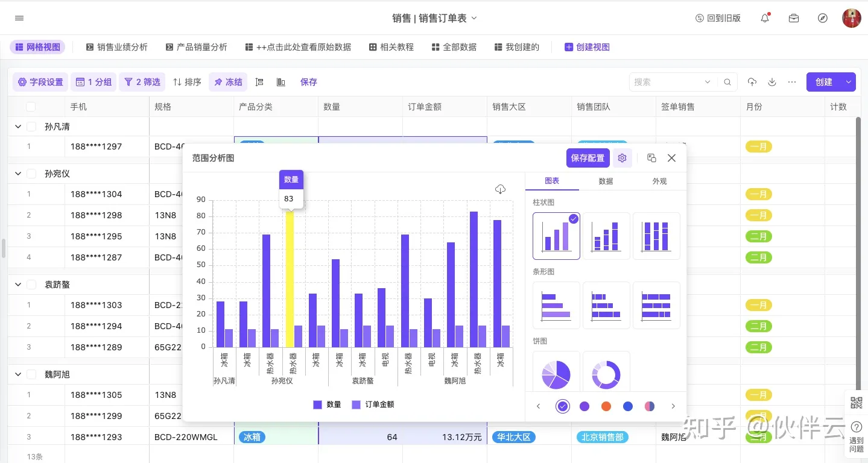Click the hamburger menu icon
This screenshot has height=463, width=868.
19,18
